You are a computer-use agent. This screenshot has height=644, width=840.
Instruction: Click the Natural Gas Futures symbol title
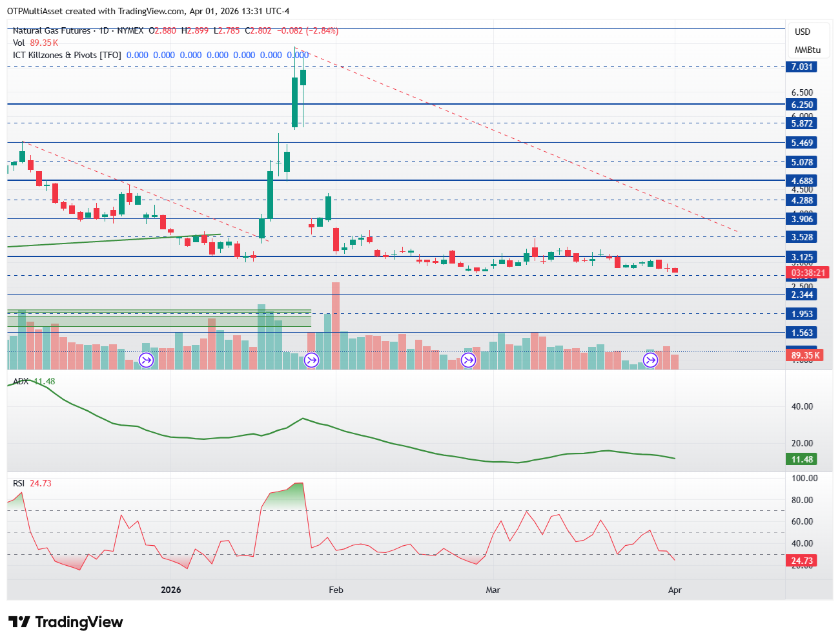(x=52, y=30)
